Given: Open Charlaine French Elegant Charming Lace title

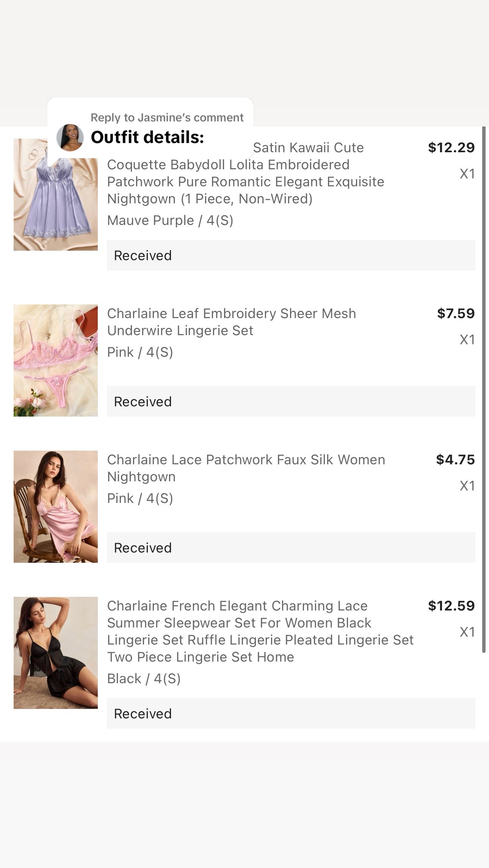Looking at the screenshot, I should [260, 631].
